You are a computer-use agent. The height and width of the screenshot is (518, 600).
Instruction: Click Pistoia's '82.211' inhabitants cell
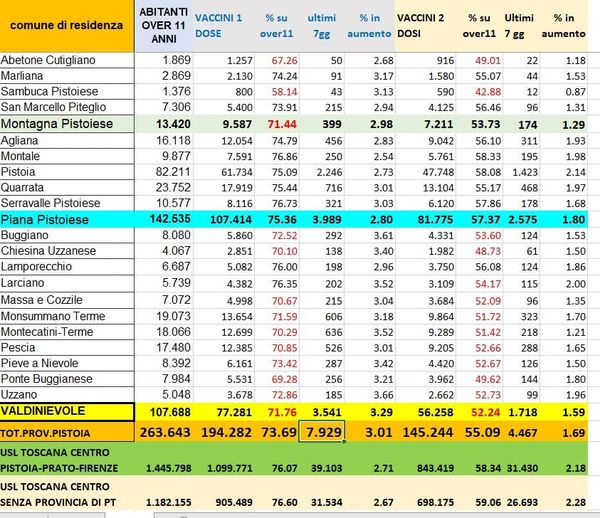pyautogui.click(x=173, y=172)
